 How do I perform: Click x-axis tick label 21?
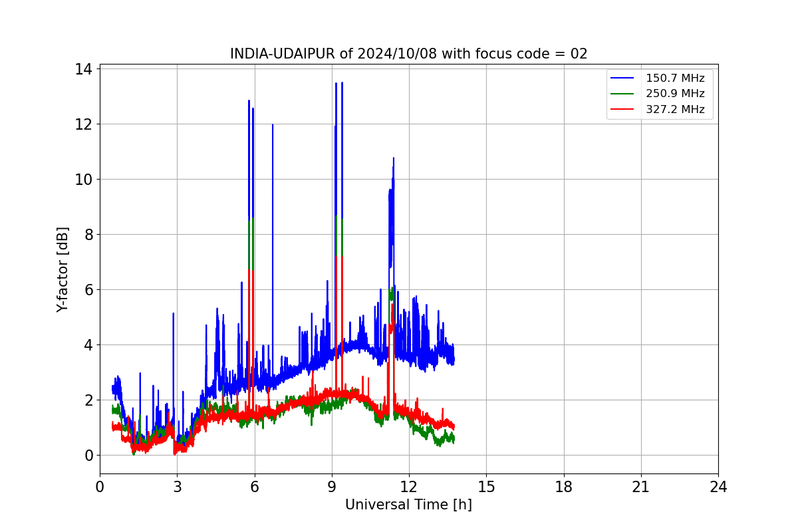click(x=641, y=487)
